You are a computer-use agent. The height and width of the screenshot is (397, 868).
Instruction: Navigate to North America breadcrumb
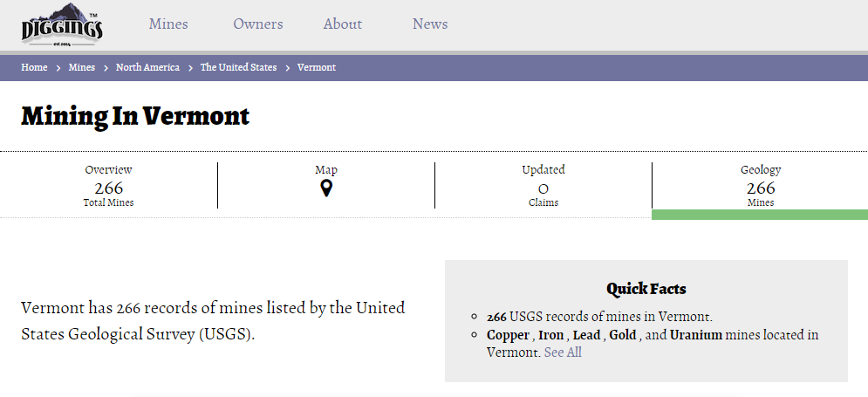click(147, 67)
